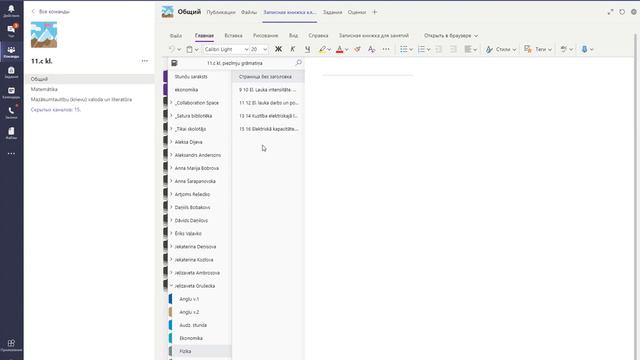Open the Apps store icon at bottom
The image size is (640, 360).
coord(11,344)
